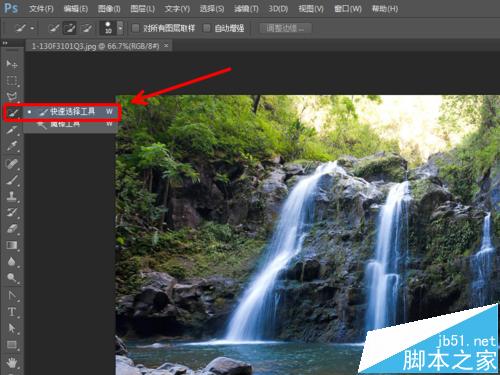Open the 窗口(W) menu
This screenshot has width=500, height=375.
[x=348, y=9]
